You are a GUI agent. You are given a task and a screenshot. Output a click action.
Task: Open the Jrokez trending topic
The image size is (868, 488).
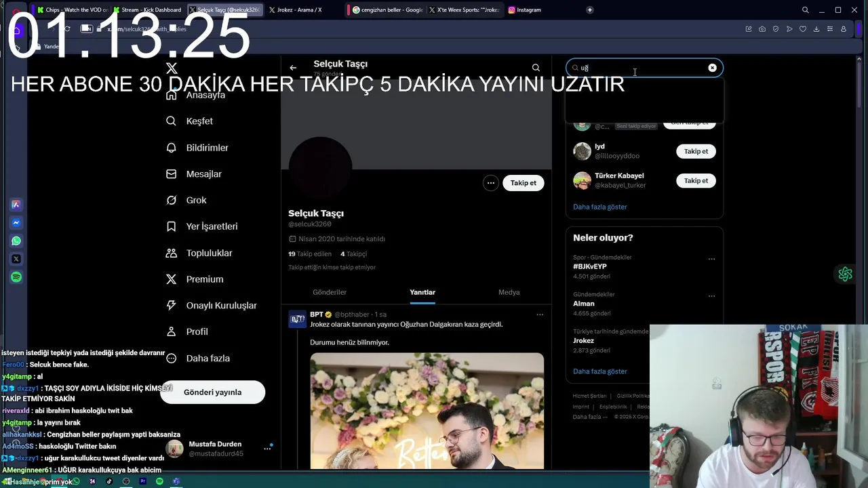583,341
